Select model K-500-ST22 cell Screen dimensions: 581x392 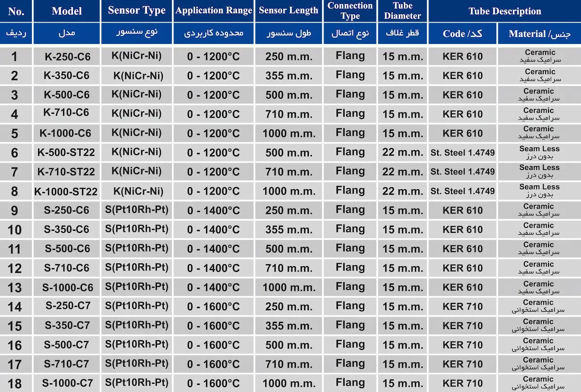pyautogui.click(x=66, y=153)
